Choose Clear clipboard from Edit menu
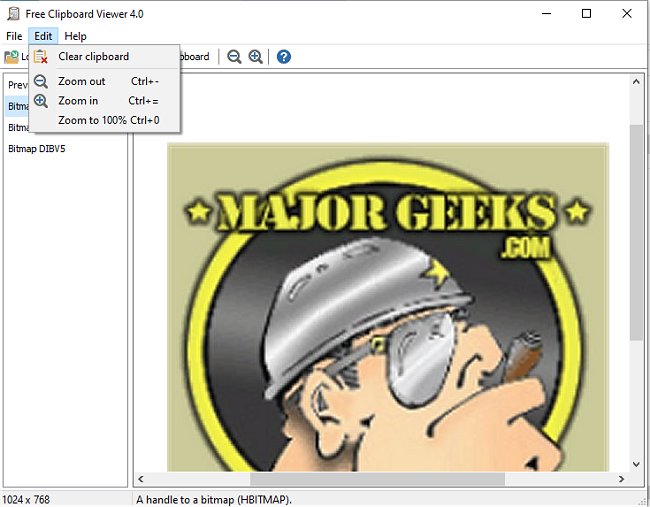Screen dimensions: 650x507 (104, 57)
